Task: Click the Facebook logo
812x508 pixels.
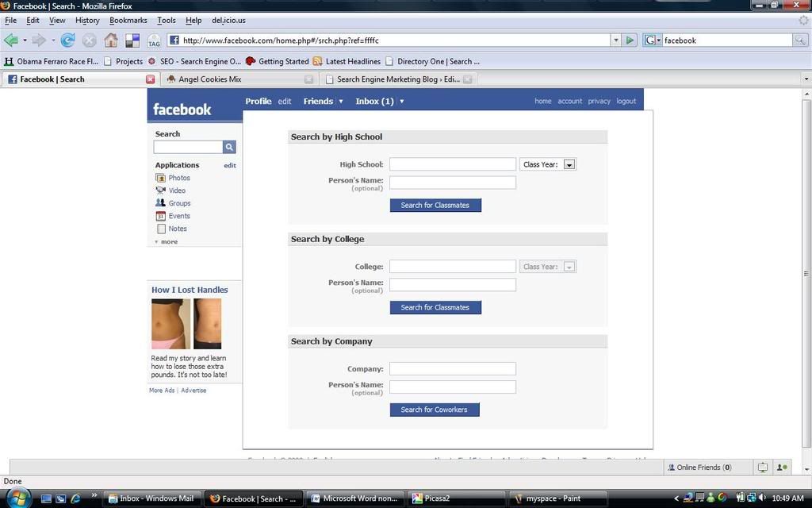Action: 182,110
